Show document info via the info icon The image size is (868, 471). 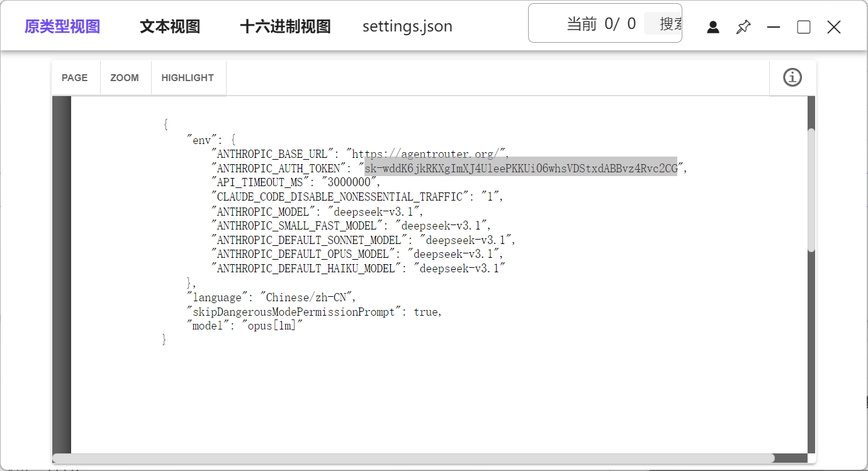click(x=792, y=77)
